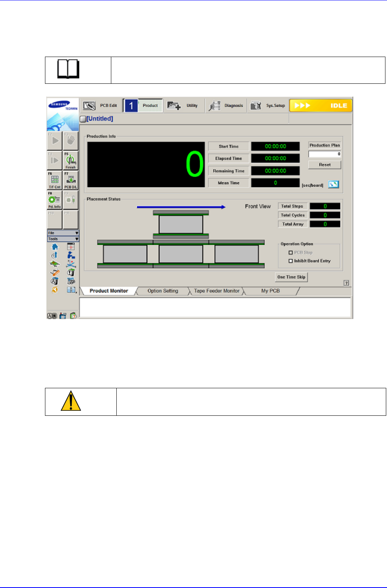This screenshot has width=387, height=588.
Task: Click the Total Array label
Action: click(x=293, y=224)
